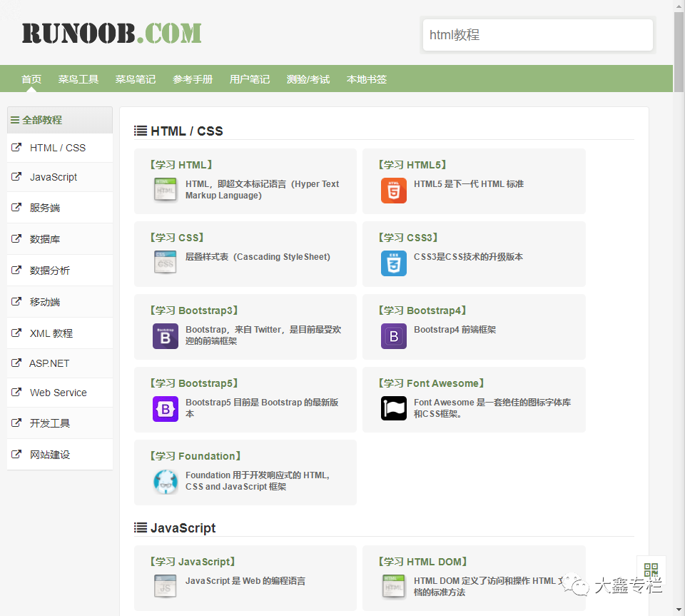Click external-link icon beside JavaScript sidebar item
Viewport: 685px width, 616px height.
pyautogui.click(x=16, y=176)
